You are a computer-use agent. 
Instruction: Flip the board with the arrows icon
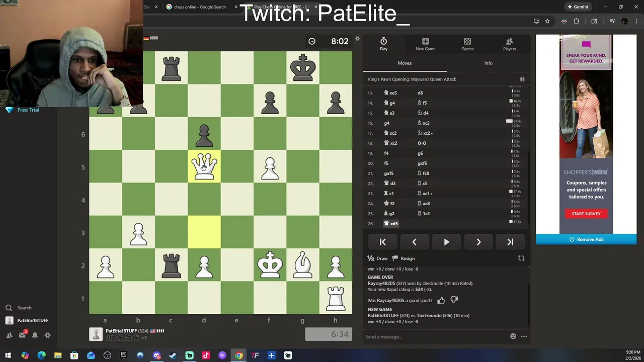(x=521, y=258)
